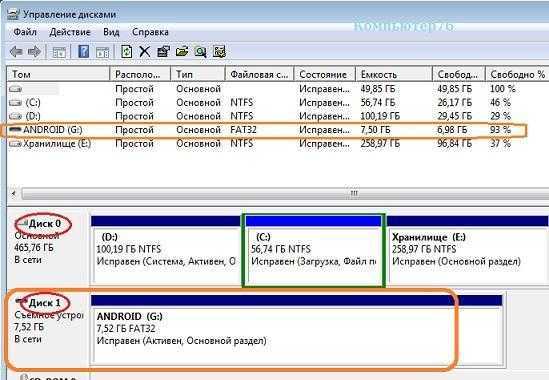Click the 6,98 ГБ free space cell
The image size is (549, 380).
click(x=452, y=130)
